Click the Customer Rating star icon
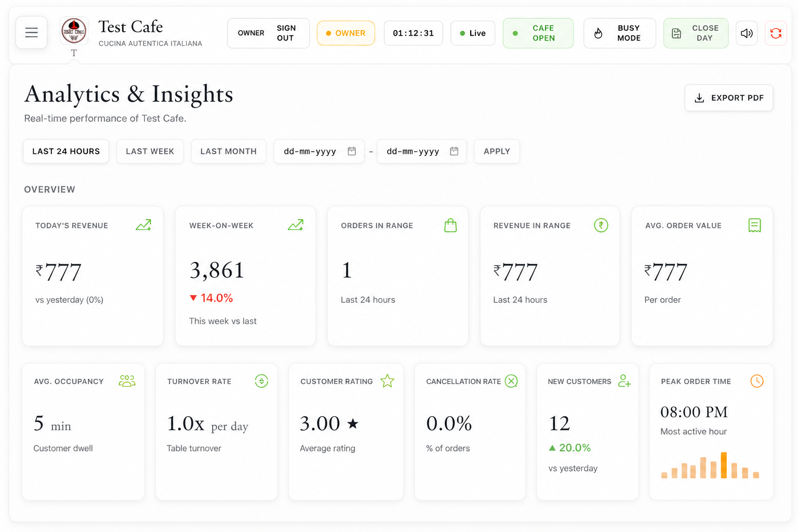798x532 pixels. tap(387, 381)
